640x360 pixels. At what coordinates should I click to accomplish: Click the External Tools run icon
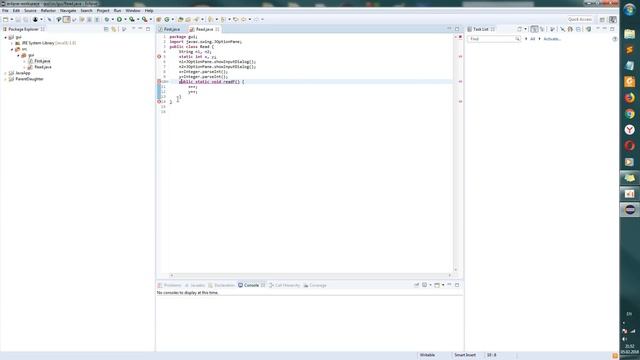[144, 19]
